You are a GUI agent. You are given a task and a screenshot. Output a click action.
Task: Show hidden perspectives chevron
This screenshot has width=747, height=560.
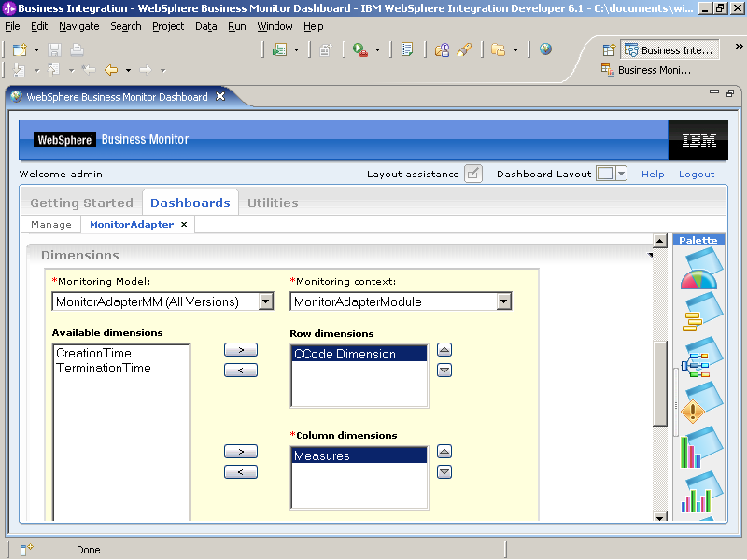(739, 46)
